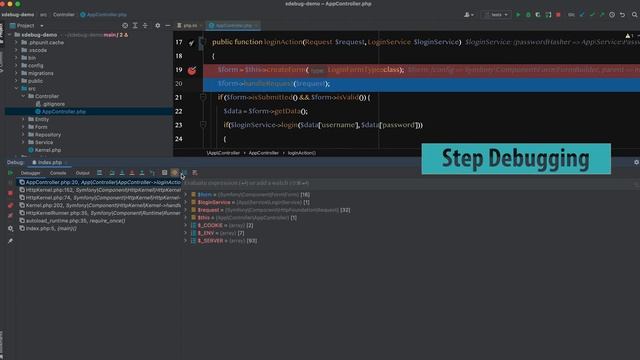This screenshot has height=360, width=640.
Task: View breakpoints icon in Debug sidebar
Action: (10, 205)
